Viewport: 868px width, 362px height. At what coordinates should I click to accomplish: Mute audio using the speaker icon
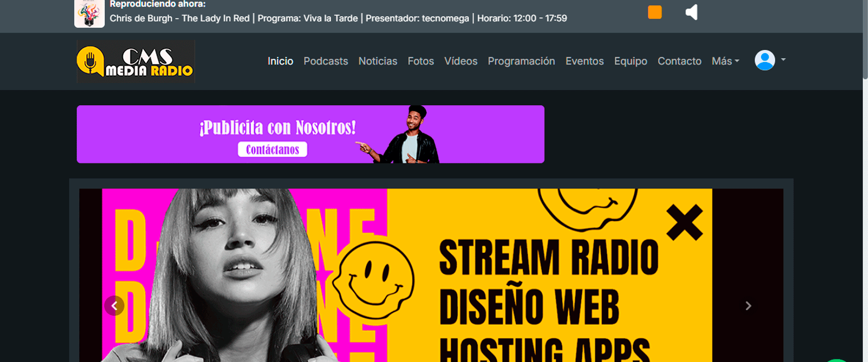pyautogui.click(x=692, y=12)
